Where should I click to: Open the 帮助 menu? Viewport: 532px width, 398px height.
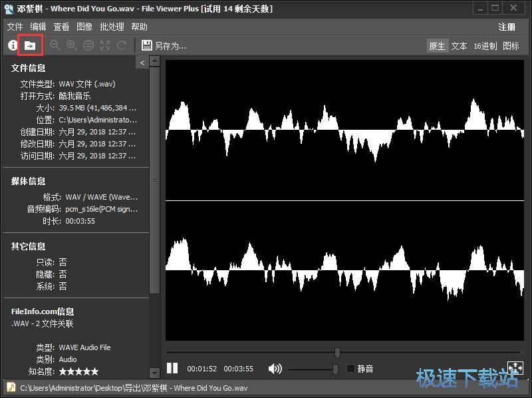[x=140, y=27]
